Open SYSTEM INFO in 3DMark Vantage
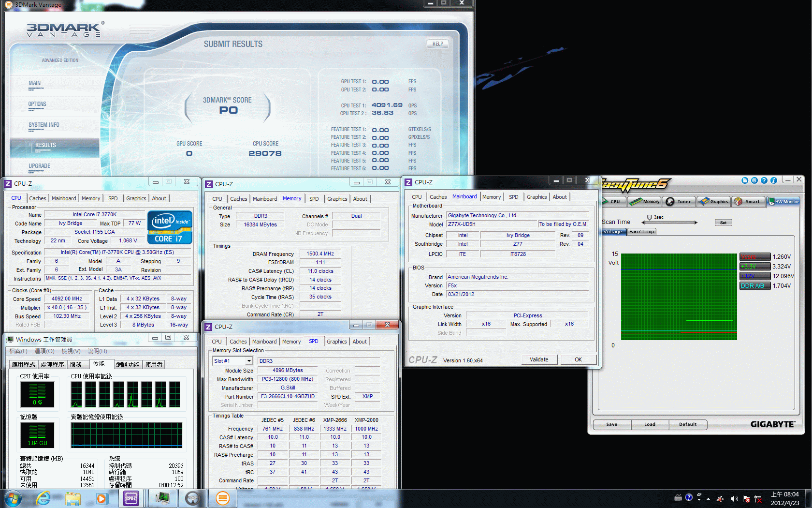Viewport: 812px width, 508px height. [x=44, y=125]
